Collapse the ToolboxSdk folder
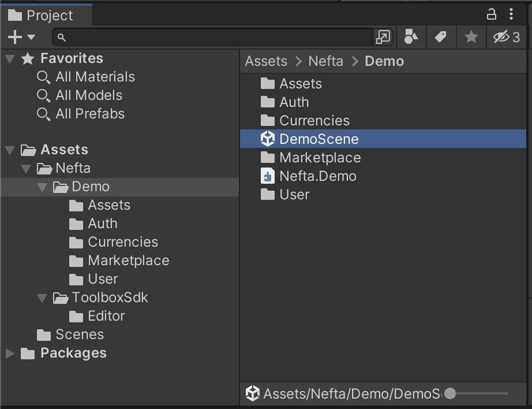 point(42,298)
